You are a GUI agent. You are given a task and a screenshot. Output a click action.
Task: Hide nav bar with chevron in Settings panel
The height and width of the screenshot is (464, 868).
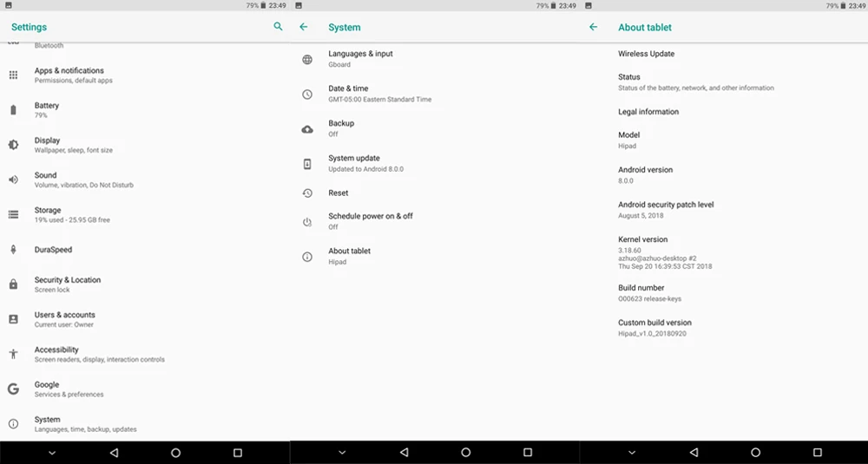click(x=52, y=453)
